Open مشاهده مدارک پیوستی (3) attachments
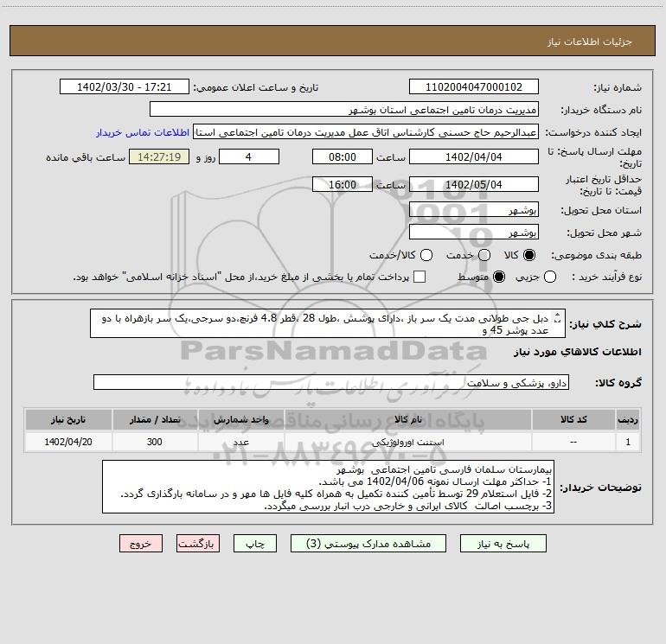666x644 pixels. click(x=368, y=544)
